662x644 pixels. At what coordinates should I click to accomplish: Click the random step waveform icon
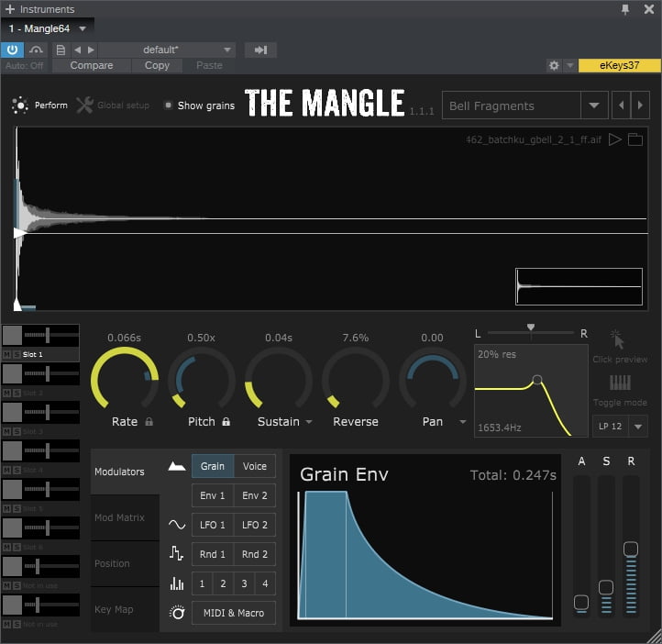coord(176,553)
